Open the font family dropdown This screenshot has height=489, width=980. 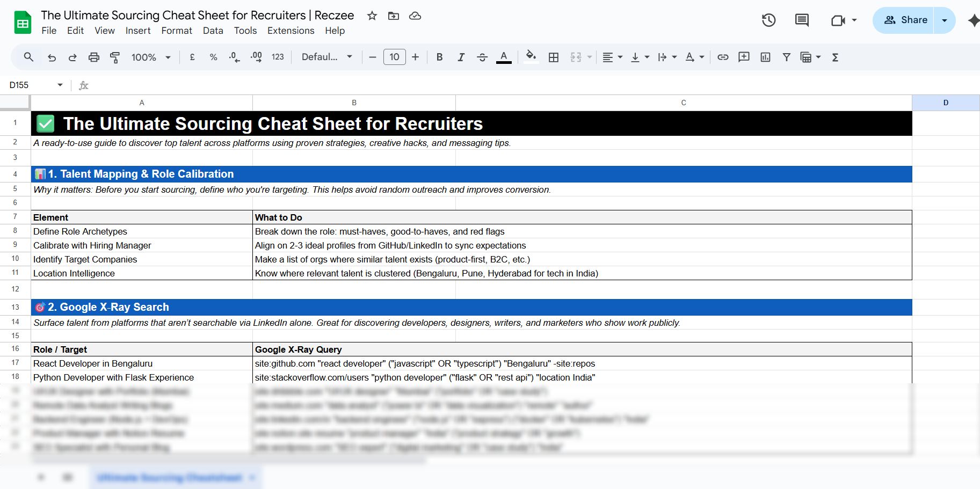click(326, 57)
